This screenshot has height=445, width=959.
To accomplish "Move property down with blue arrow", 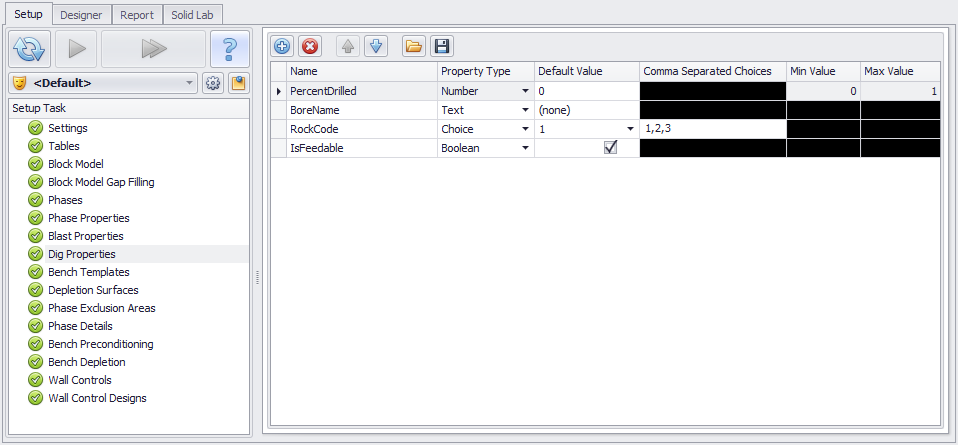I will click(376, 46).
